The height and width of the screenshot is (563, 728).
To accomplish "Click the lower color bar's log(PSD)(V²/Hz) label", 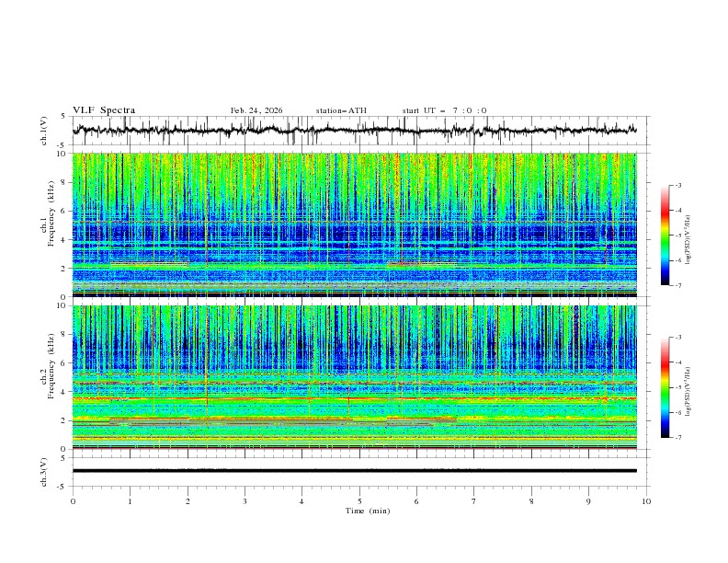I will [688, 391].
